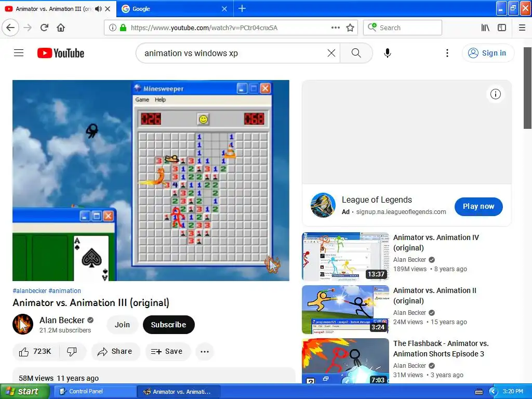The height and width of the screenshot is (399, 532).
Task: Click title Animator vs. Animation IV (original)
Action: tap(436, 243)
